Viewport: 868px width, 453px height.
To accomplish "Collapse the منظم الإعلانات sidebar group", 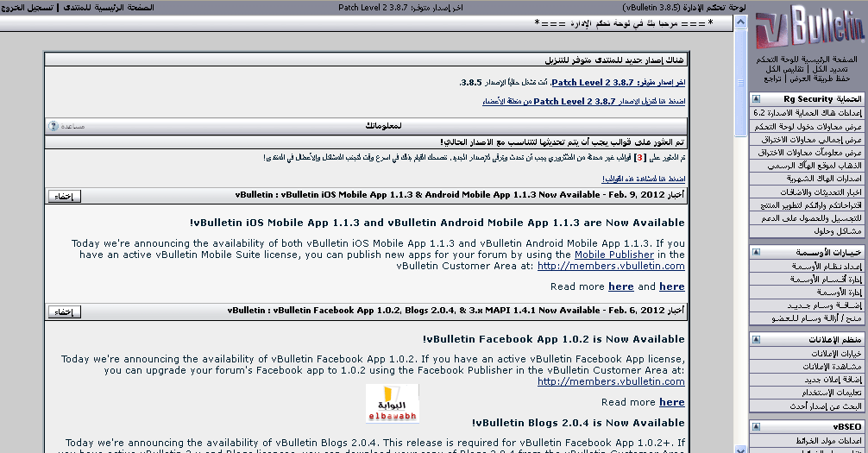I will [756, 339].
